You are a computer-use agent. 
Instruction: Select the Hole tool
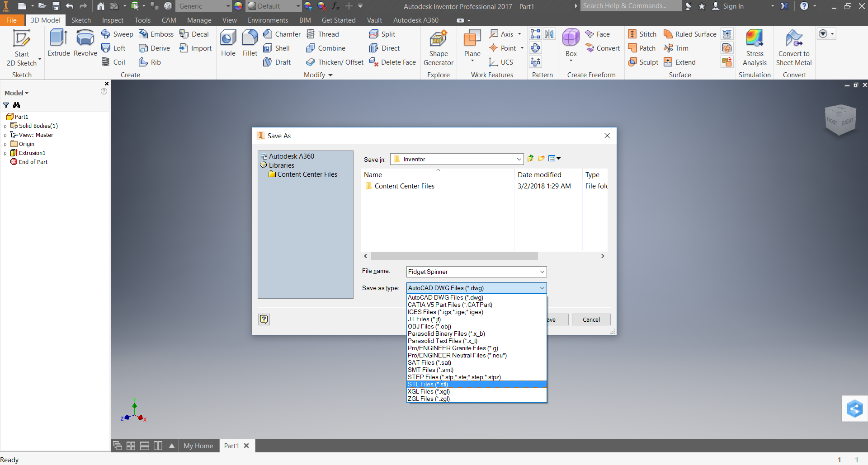tap(228, 43)
